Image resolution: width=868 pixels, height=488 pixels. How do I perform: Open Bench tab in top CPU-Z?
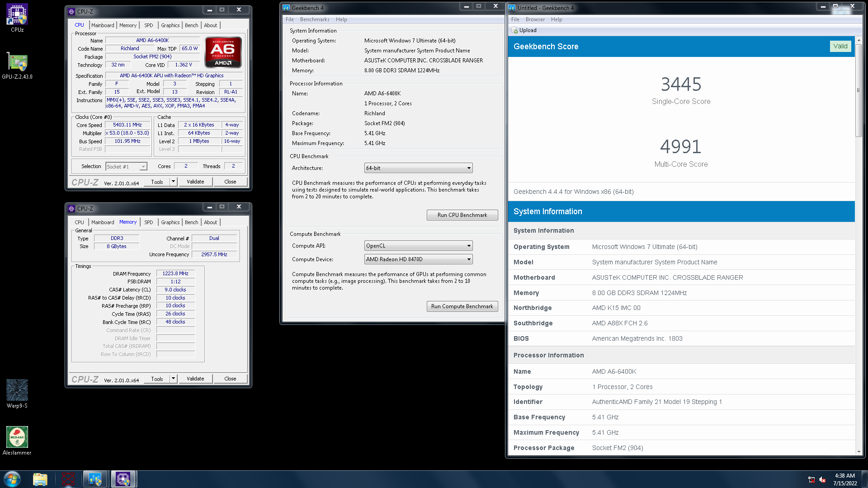[x=192, y=25]
